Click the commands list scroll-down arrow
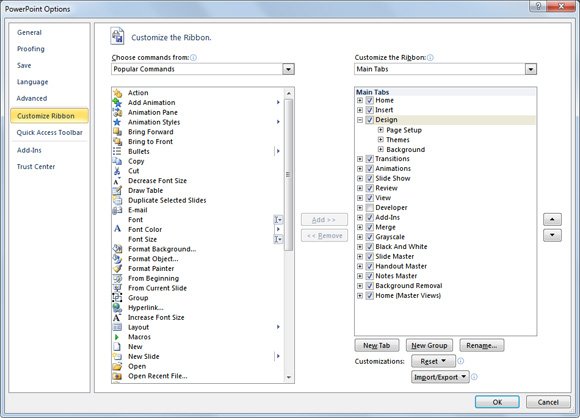The image size is (580, 418). tap(289, 378)
